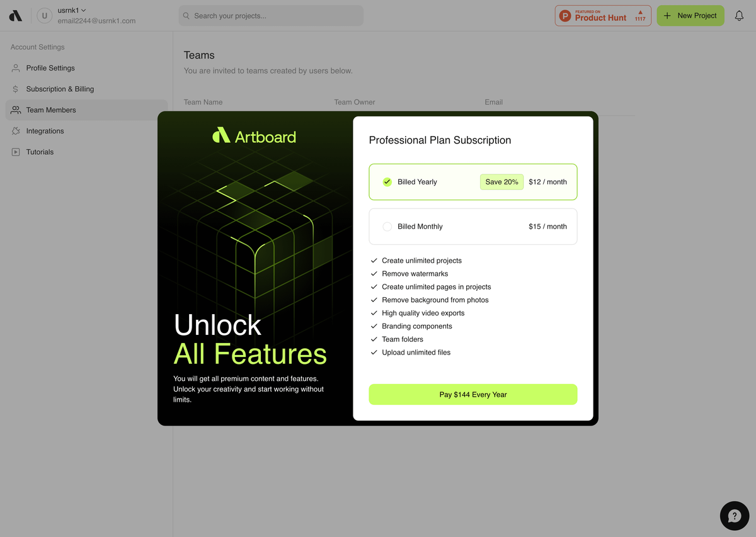Click the Artboard logo in top-left corner
The image size is (756, 537).
pos(16,16)
